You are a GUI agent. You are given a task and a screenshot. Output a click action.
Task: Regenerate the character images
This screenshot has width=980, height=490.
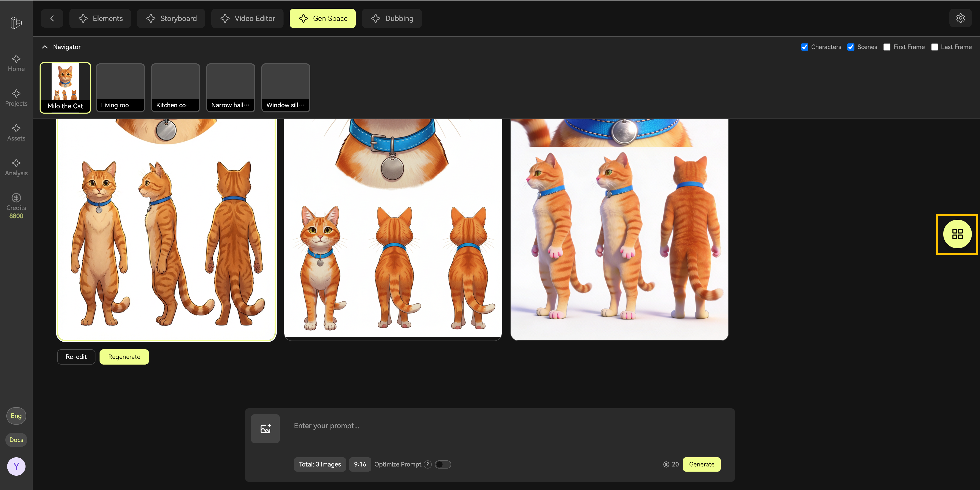(124, 357)
